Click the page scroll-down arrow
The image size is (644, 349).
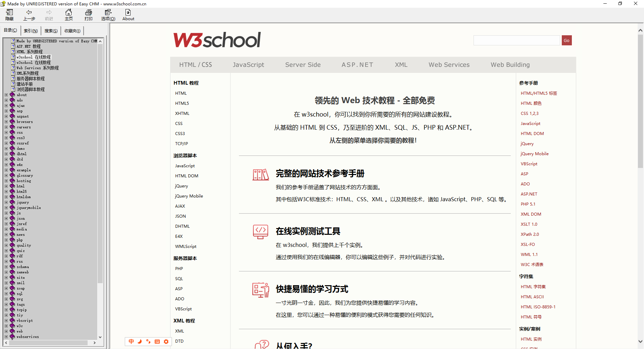640,341
